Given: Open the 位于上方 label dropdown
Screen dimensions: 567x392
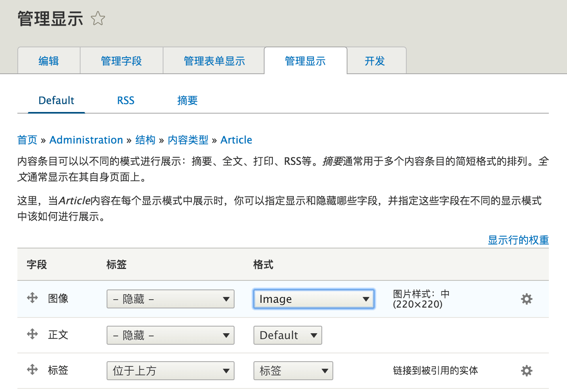Looking at the screenshot, I should [171, 371].
